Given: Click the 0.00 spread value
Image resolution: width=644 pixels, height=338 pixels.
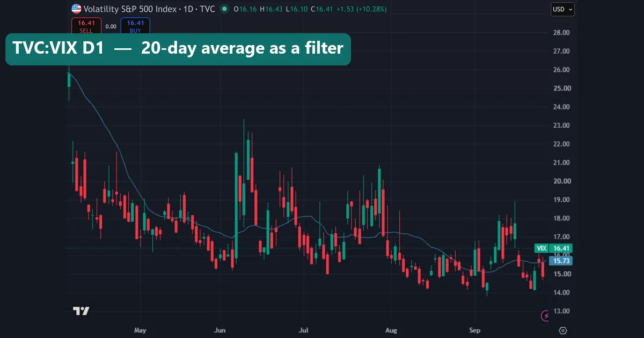Looking at the screenshot, I should click(x=111, y=26).
